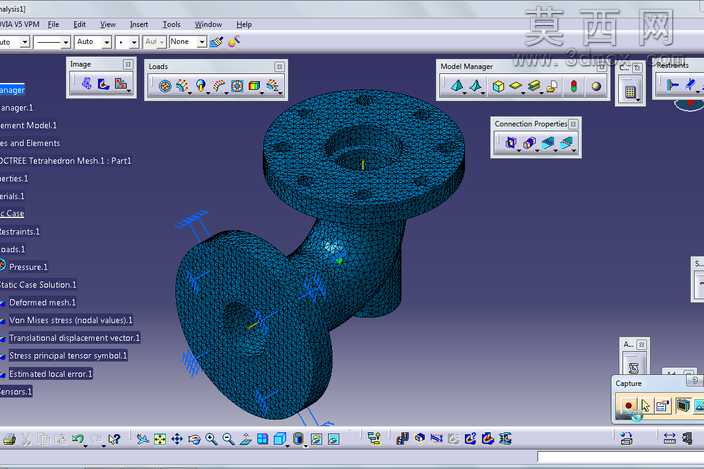Choose the select mode arrow in Capture toolbar
This screenshot has height=469, width=704.
[645, 406]
